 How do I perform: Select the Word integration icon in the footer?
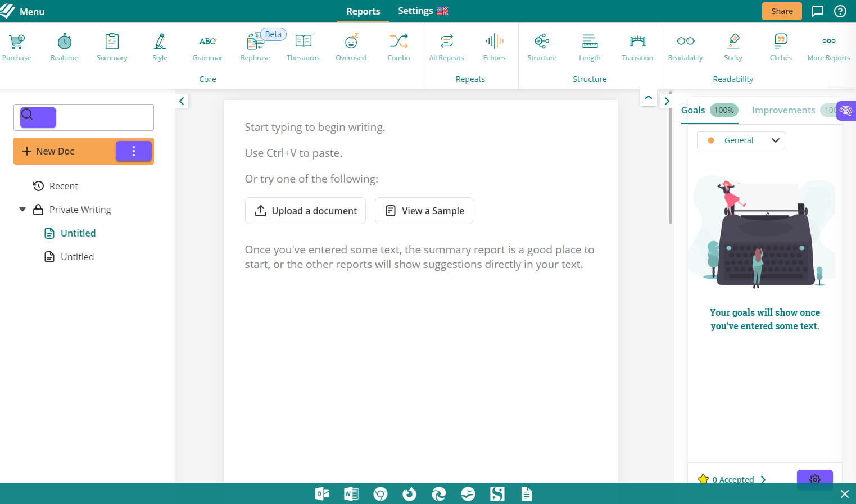coord(351,493)
